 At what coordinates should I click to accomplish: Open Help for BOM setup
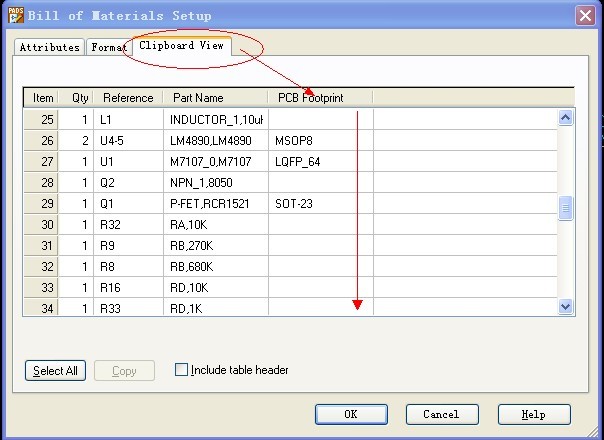tap(534, 414)
